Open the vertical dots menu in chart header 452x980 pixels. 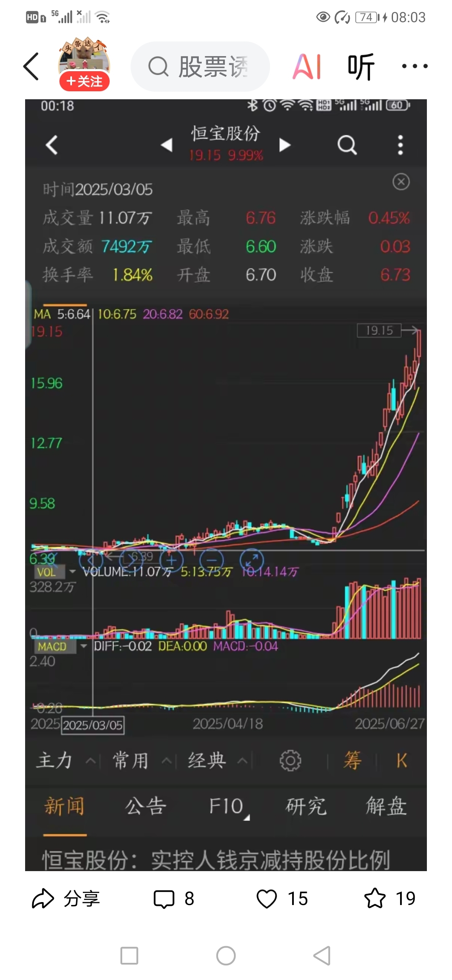pyautogui.click(x=401, y=145)
